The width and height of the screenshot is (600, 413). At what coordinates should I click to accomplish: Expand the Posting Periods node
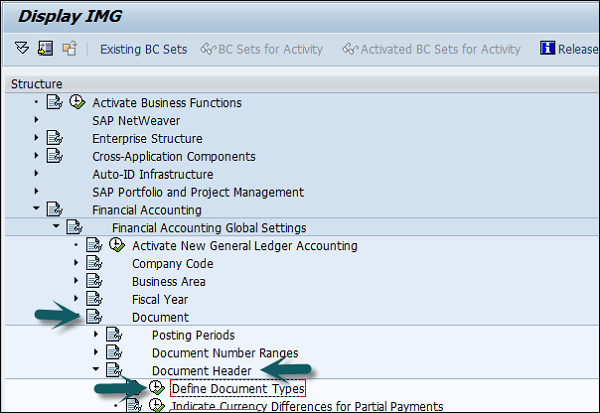click(x=96, y=335)
